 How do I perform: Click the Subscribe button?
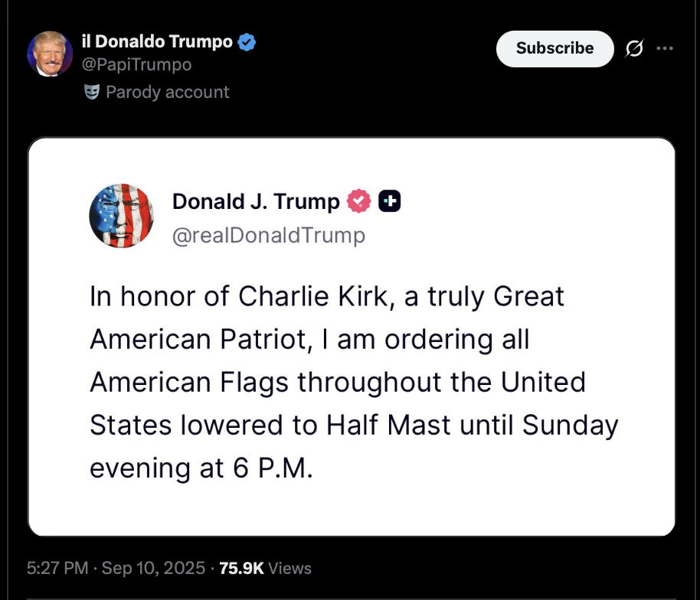(x=554, y=48)
